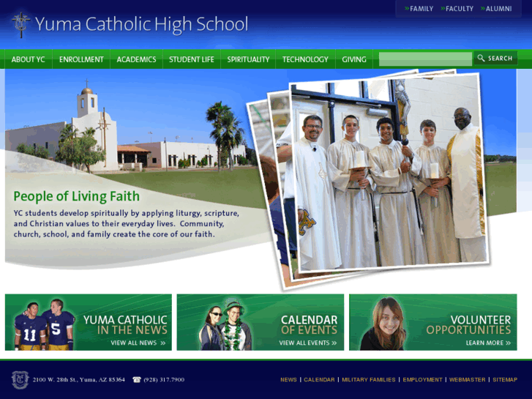Click the arrows after View All Events

coord(334,343)
